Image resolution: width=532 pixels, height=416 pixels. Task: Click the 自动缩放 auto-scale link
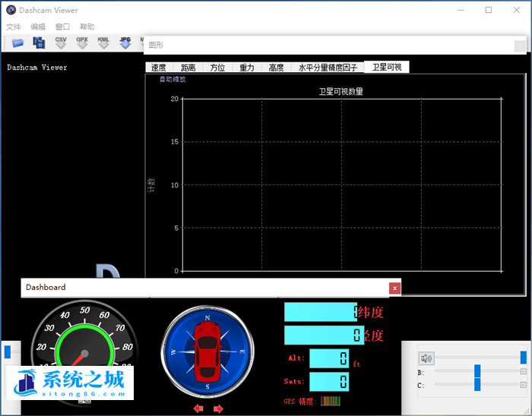coord(173,79)
